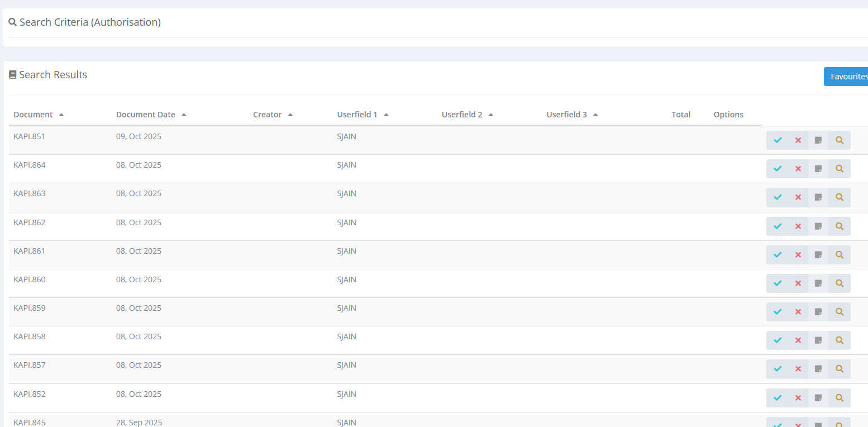The height and width of the screenshot is (427, 868).
Task: Reject document KAPI.864 with the red X
Action: tap(798, 169)
